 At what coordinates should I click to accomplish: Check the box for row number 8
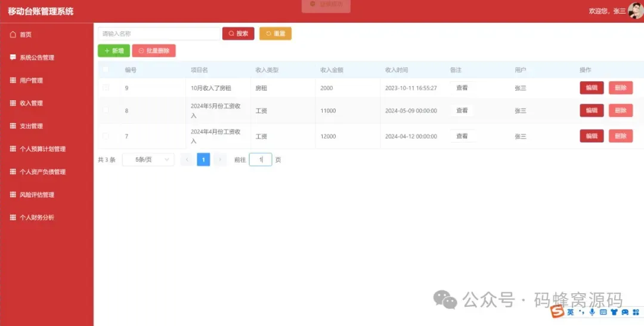[106, 110]
